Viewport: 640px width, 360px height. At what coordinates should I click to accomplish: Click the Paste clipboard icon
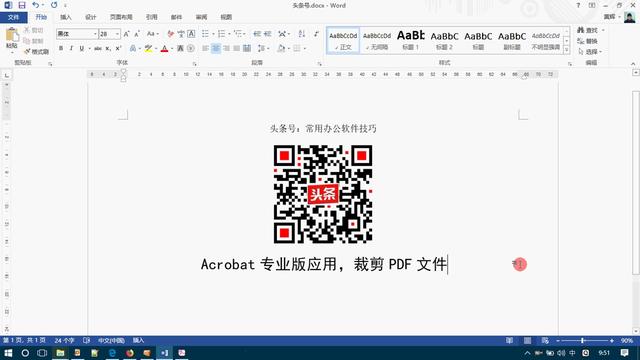tap(11, 35)
